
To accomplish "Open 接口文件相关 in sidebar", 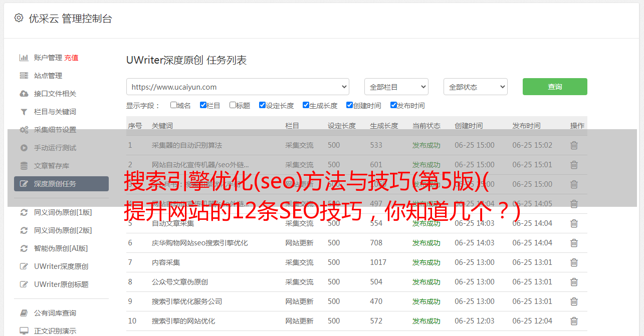I will pyautogui.click(x=55, y=94).
